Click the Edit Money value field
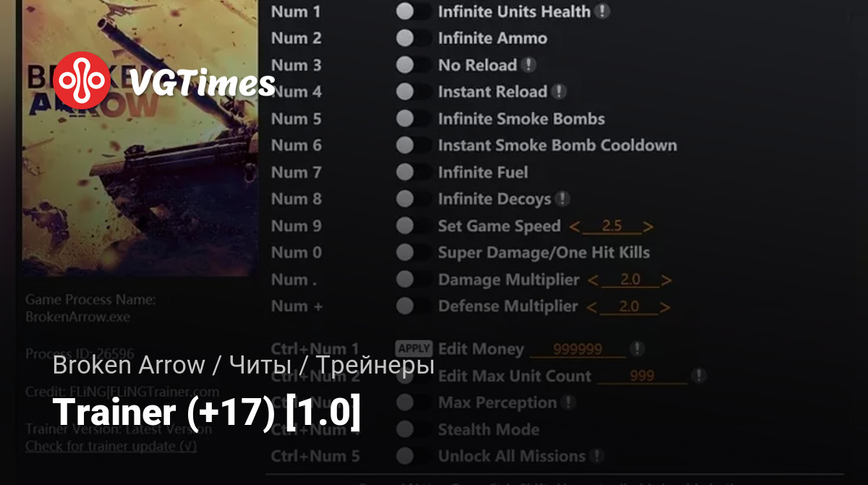Viewport: 868px width, 485px height. click(578, 350)
